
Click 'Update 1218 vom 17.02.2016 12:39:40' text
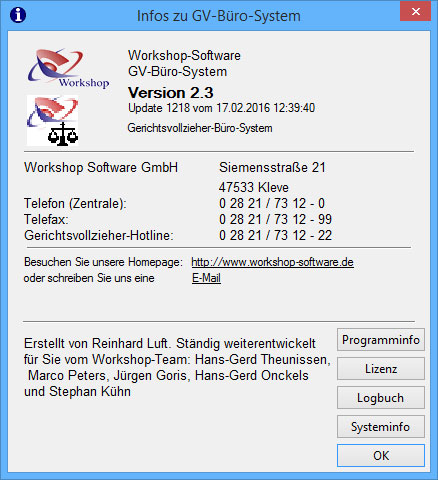(x=221, y=108)
